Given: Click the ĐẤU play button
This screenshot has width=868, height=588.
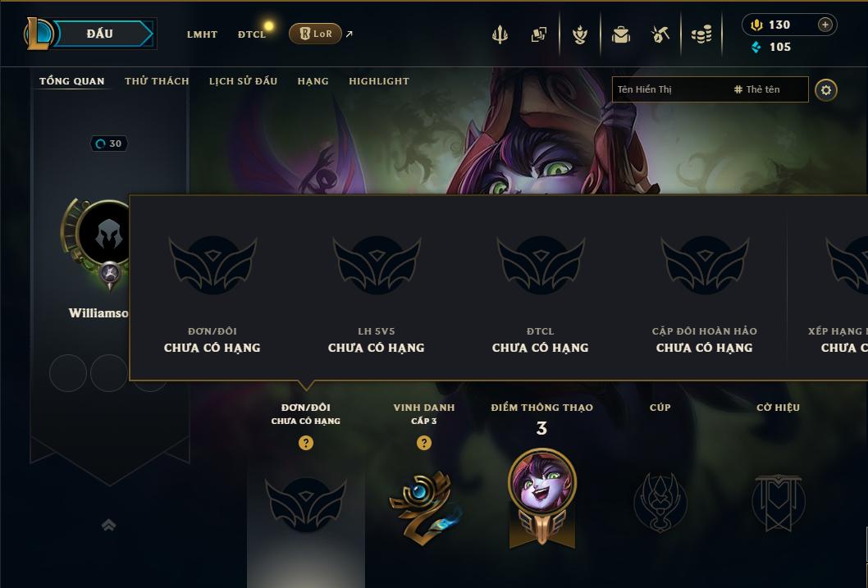Looking at the screenshot, I should point(100,34).
